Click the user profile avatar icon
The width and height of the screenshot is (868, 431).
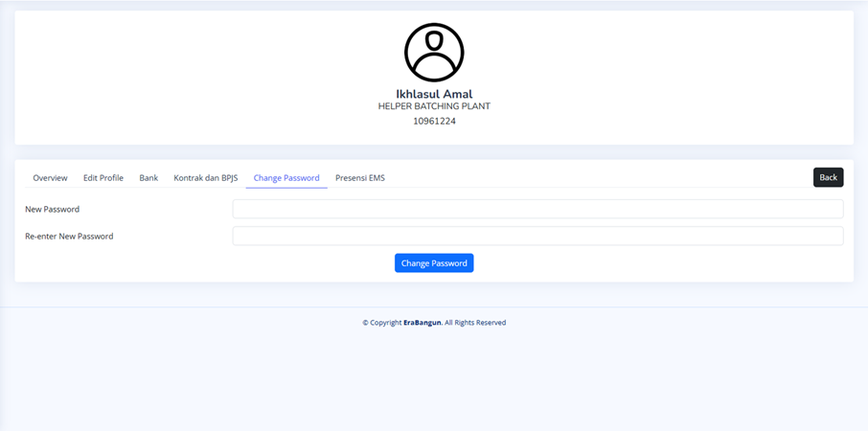pyautogui.click(x=434, y=53)
